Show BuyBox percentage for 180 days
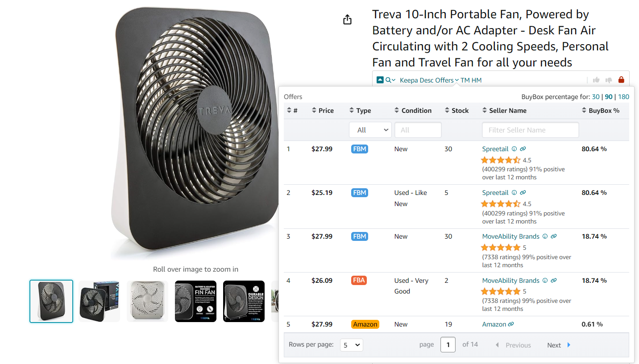The height and width of the screenshot is (364, 639). tap(623, 96)
